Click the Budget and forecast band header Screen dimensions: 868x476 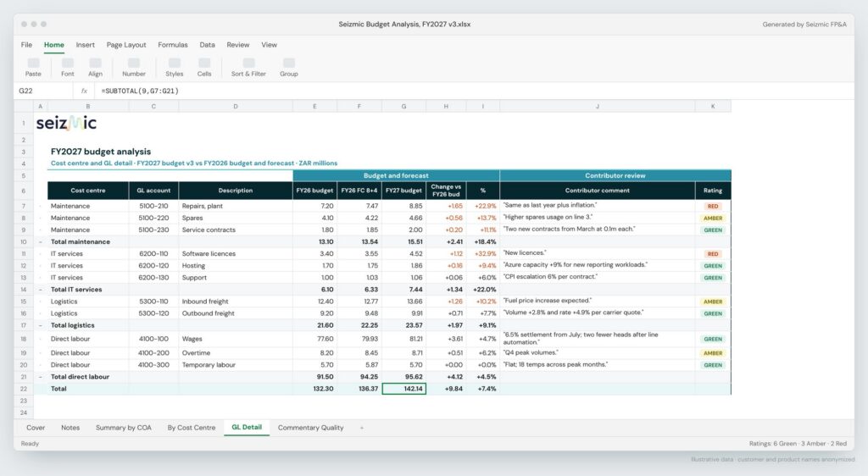pos(396,176)
